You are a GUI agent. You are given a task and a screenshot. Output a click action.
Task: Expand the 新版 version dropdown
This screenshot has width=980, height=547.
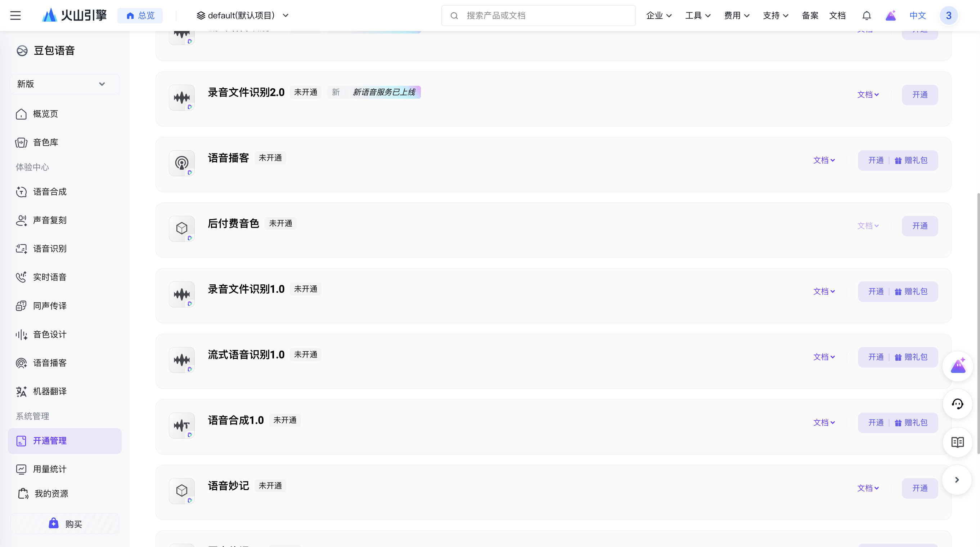tap(65, 84)
